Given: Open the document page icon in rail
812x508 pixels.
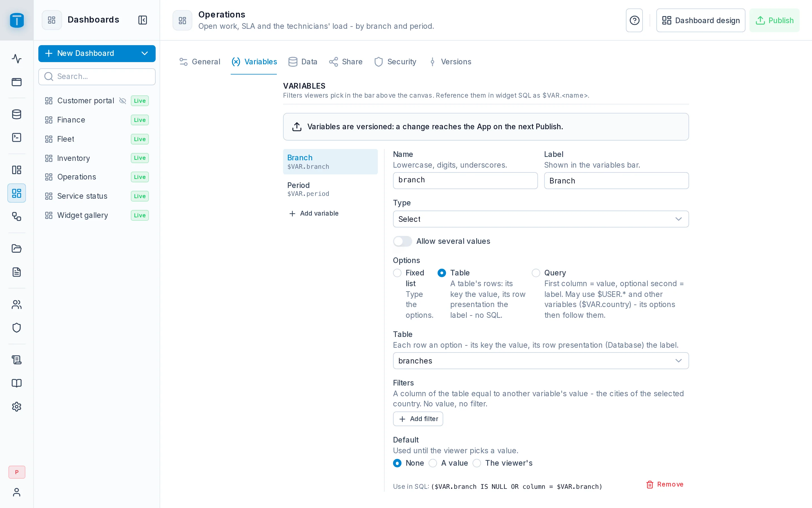Looking at the screenshot, I should tap(16, 272).
